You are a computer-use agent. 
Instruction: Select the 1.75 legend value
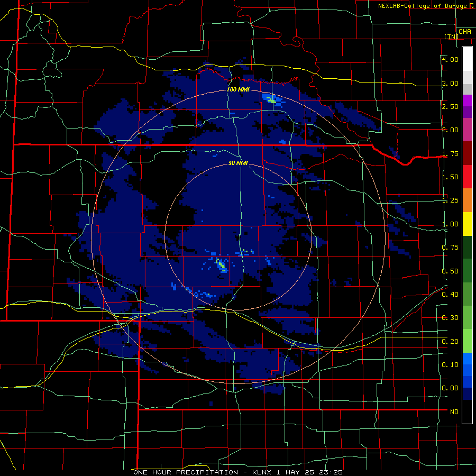[x=450, y=153]
